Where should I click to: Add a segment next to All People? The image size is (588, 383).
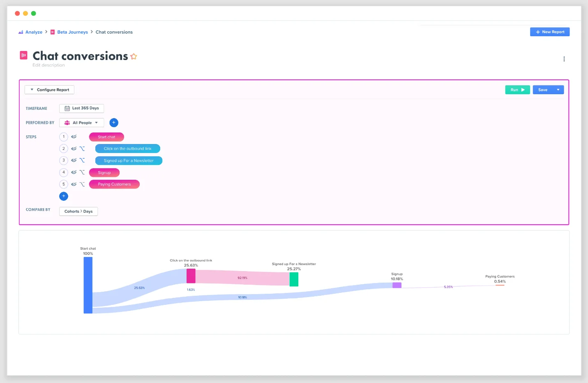114,123
